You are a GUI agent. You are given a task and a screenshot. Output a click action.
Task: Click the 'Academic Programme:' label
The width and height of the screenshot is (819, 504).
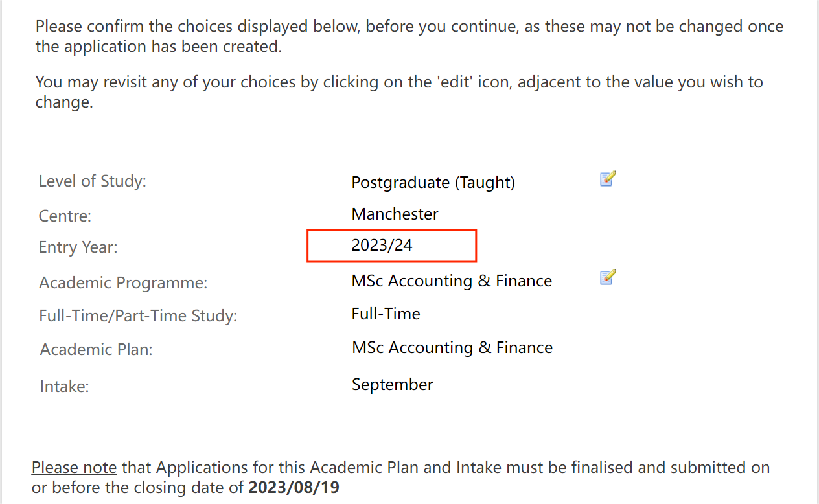(x=123, y=283)
